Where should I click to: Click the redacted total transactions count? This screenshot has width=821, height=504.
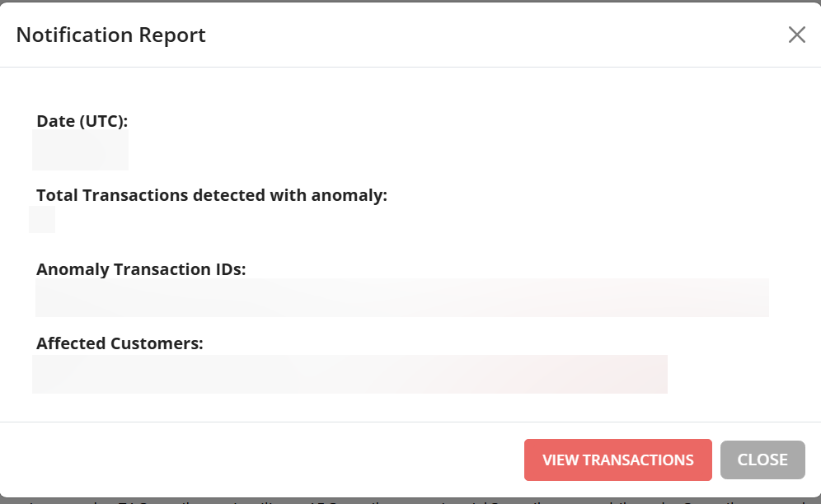[42, 220]
